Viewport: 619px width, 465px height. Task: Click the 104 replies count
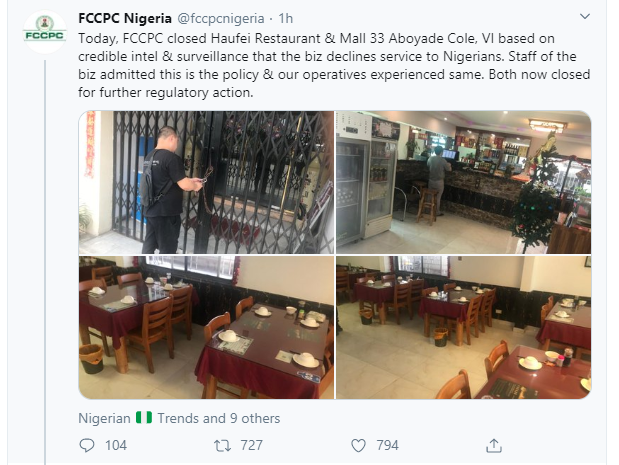pos(116,444)
